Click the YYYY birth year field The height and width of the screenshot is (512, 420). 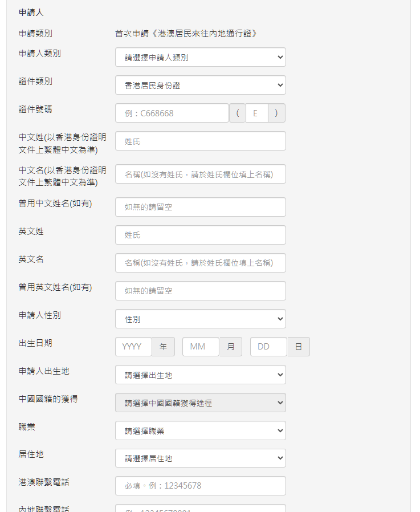(133, 347)
